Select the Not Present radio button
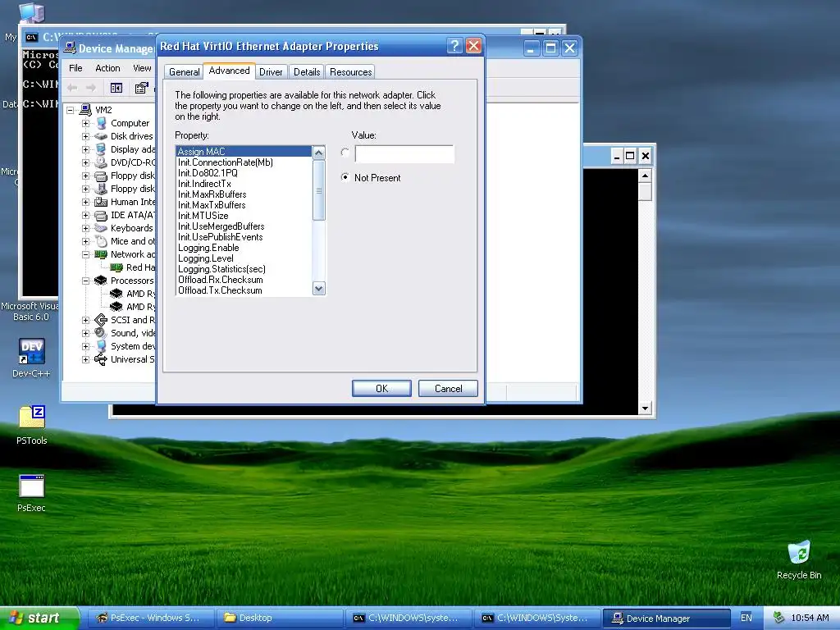 (345, 177)
